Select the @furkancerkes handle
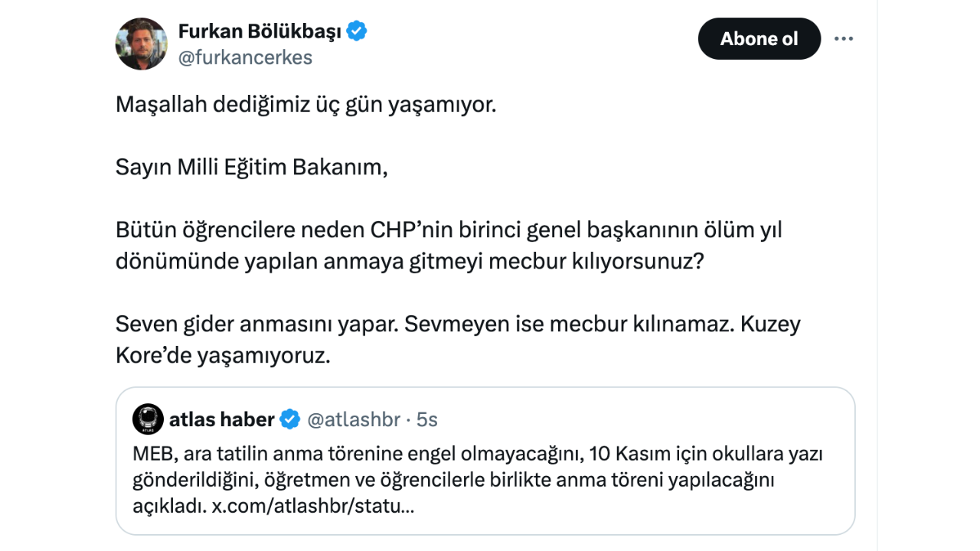Screen dimensions: 980x551 (245, 57)
